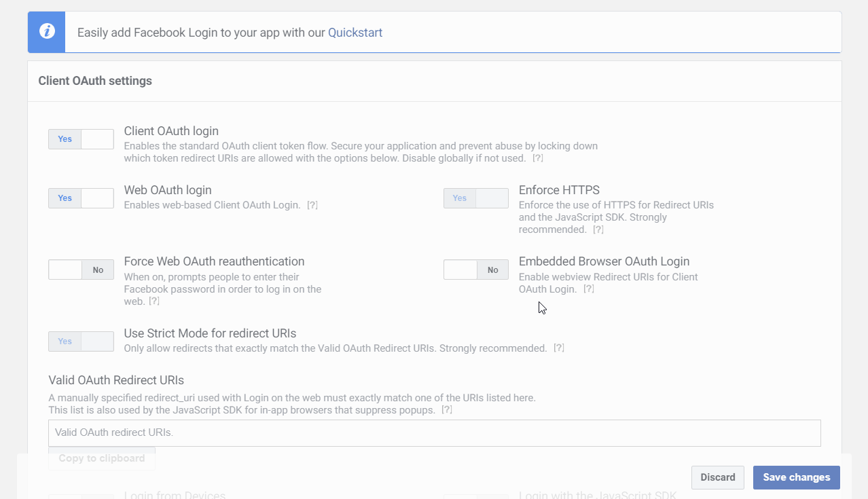The image size is (868, 499).
Task: Open the help tooltip for Valid OAuth Redirect URIs
Action: point(447,410)
